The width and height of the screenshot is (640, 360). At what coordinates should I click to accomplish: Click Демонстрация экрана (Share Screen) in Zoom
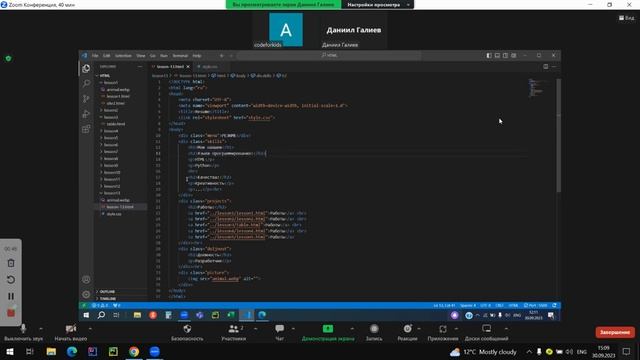[x=328, y=333]
